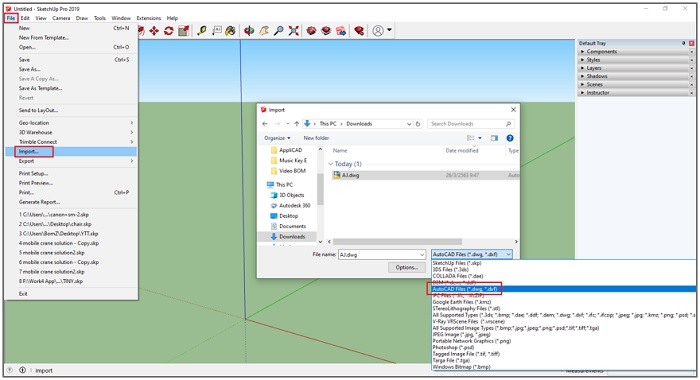Select AutoCAD Files (*.dwg, *.dxf) option
700x380 pixels.
pos(563,289)
